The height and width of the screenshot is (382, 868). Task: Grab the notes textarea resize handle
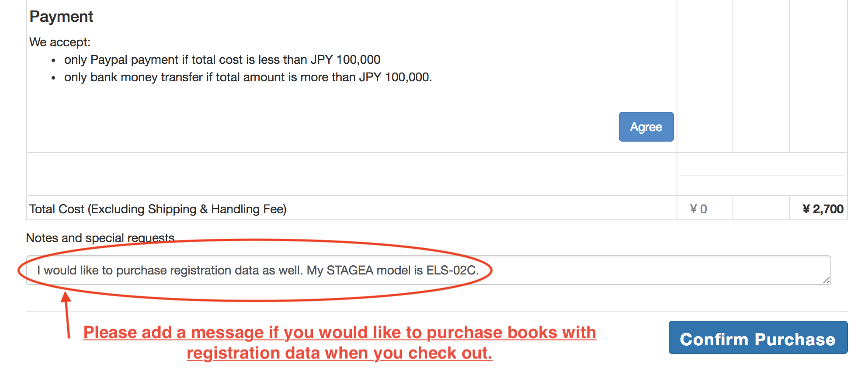tap(826, 280)
